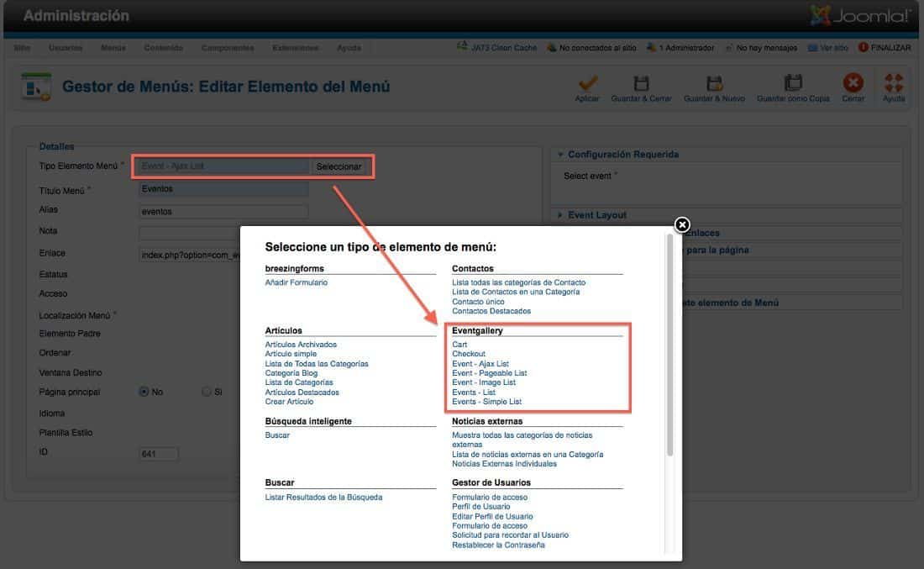Choose Añadir Formulario under breezingforms
The height and width of the screenshot is (569, 924).
(x=297, y=282)
